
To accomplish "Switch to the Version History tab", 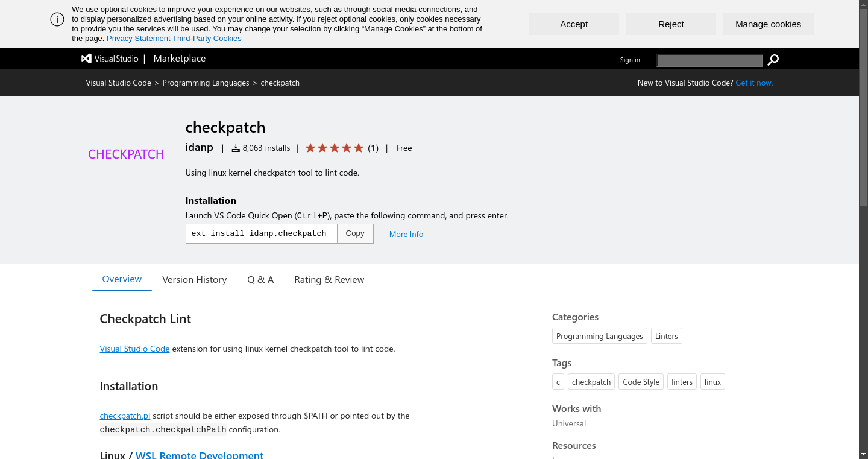I will coord(194,280).
